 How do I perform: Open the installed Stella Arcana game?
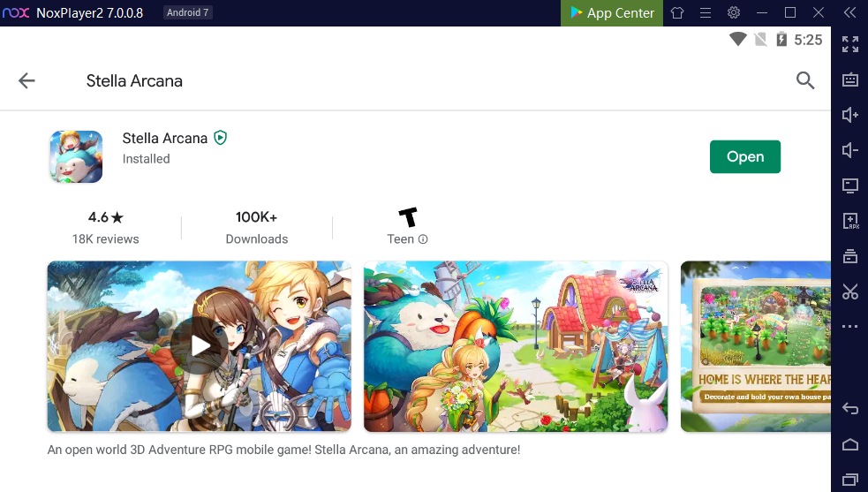point(745,157)
